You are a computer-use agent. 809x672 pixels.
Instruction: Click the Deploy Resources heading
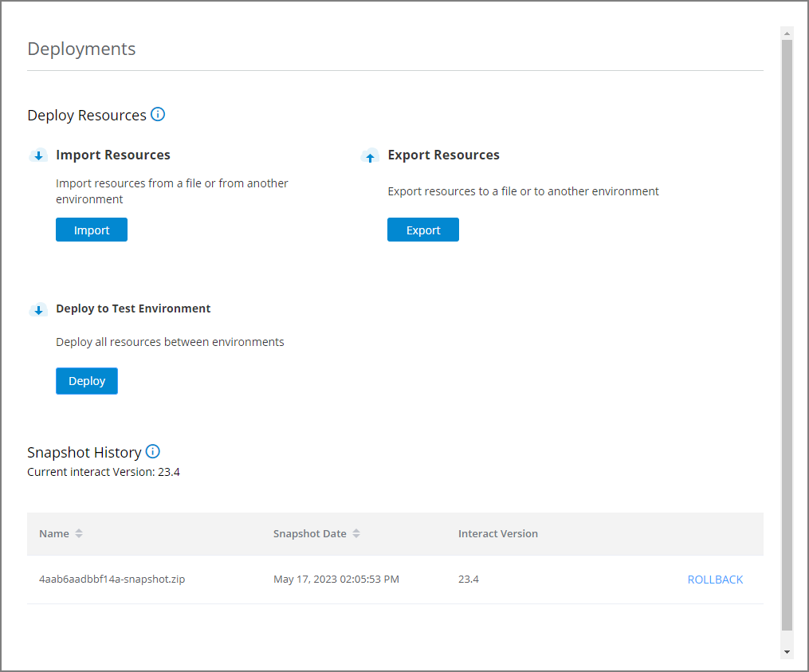click(x=87, y=115)
